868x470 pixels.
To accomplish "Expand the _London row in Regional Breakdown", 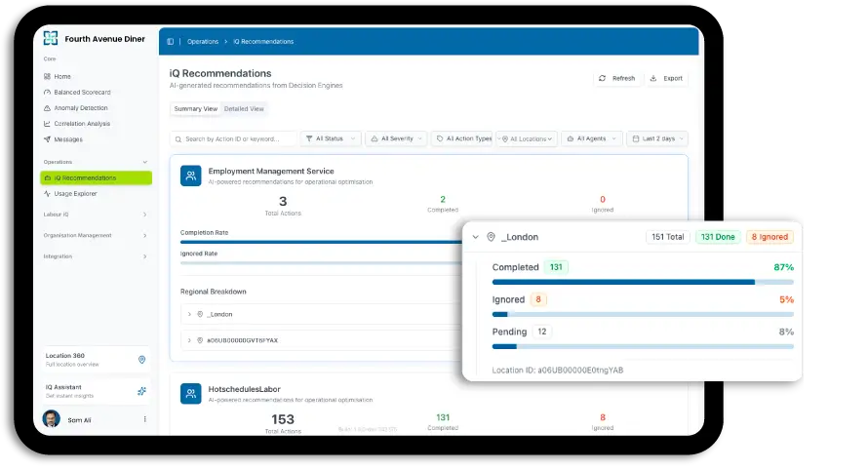I will (189, 314).
